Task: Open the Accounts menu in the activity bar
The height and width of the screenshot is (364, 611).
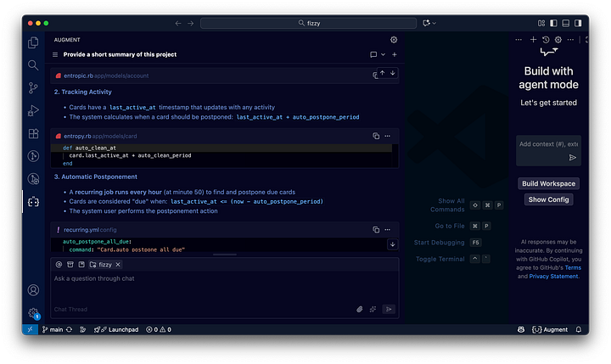Action: coord(33,290)
